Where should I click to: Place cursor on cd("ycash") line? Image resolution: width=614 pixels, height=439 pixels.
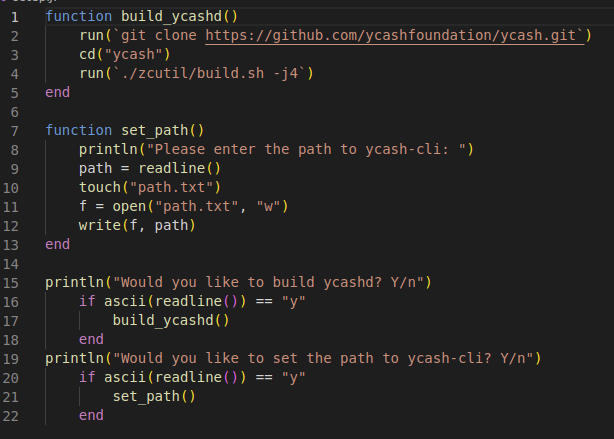(125, 54)
